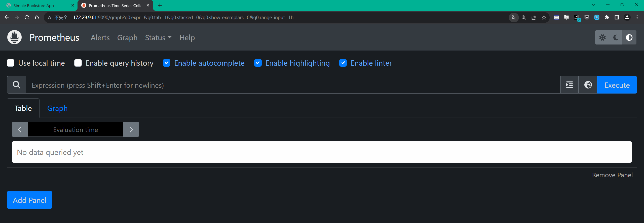The image size is (644, 223).
Task: Share this page from address bar
Action: click(x=534, y=17)
